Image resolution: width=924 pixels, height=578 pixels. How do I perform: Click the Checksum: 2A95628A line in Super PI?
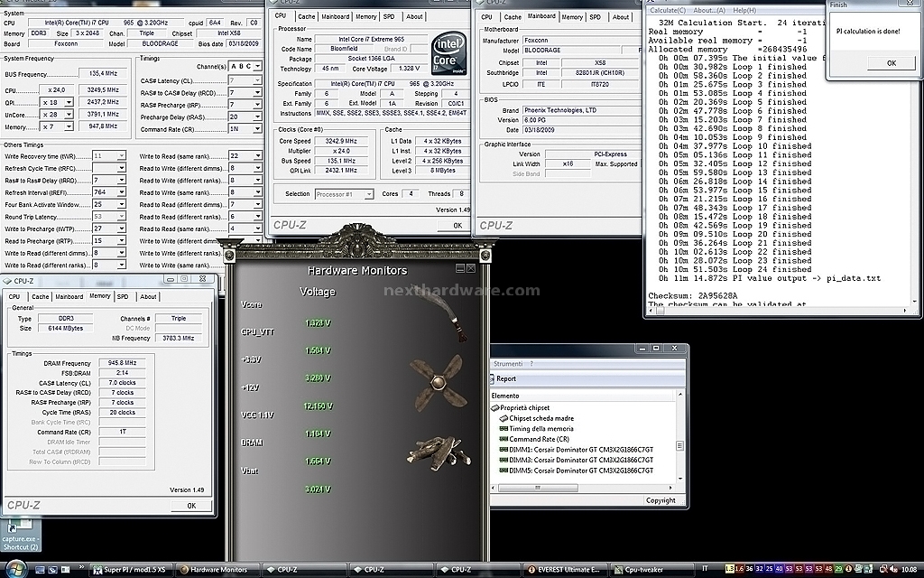(x=693, y=295)
